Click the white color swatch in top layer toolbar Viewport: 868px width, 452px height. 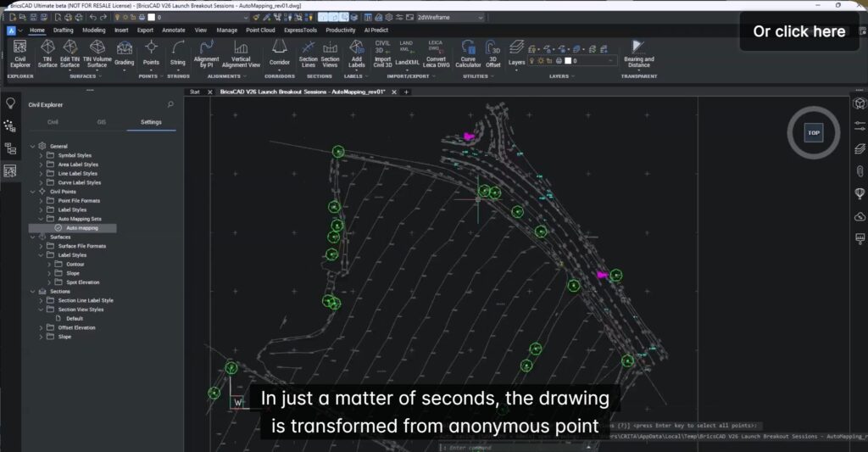[x=151, y=17]
